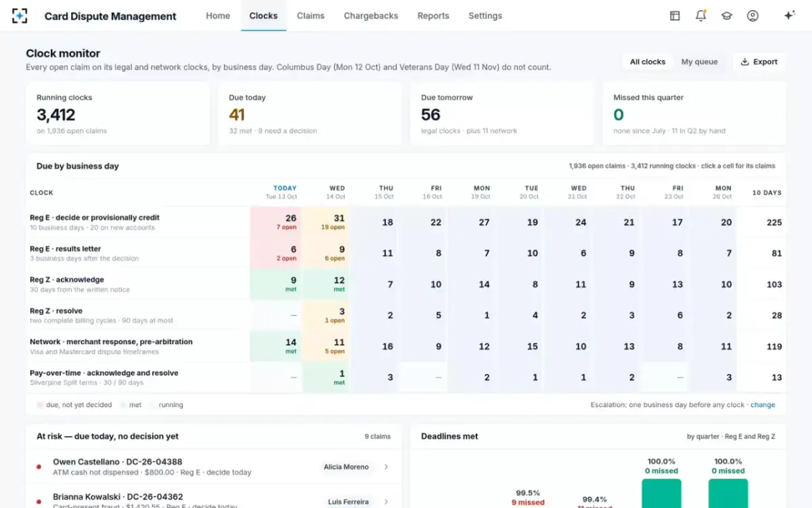The image size is (812, 508).
Task: Click Network merchant response today cell, 14
Action: (x=276, y=347)
